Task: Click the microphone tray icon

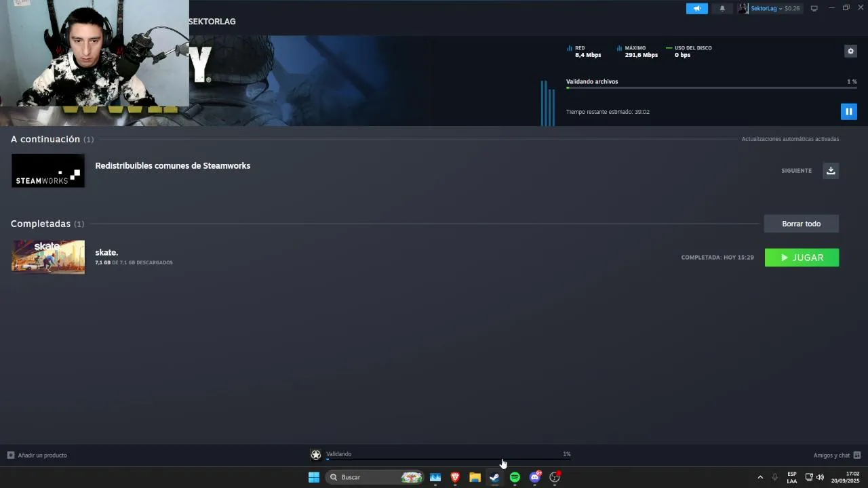Action: [774, 477]
